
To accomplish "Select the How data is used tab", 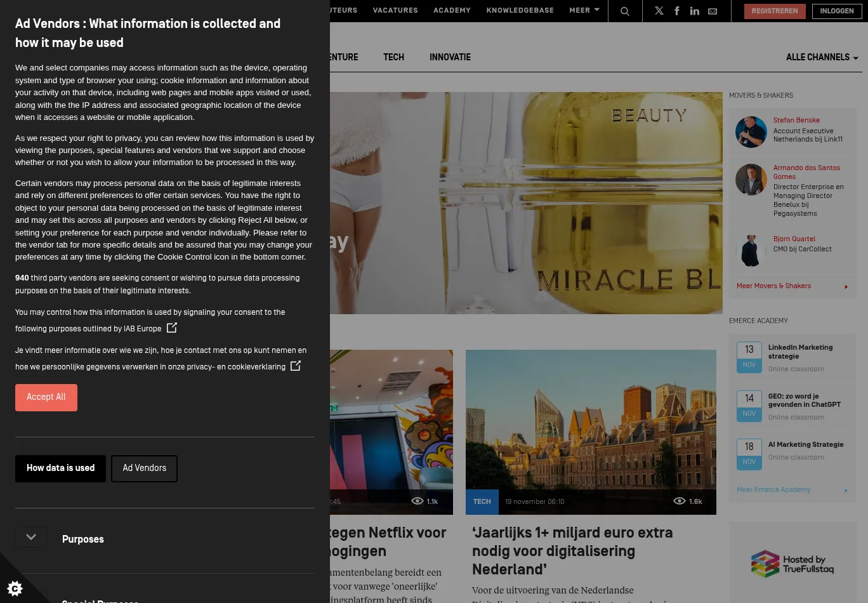I will click(60, 468).
